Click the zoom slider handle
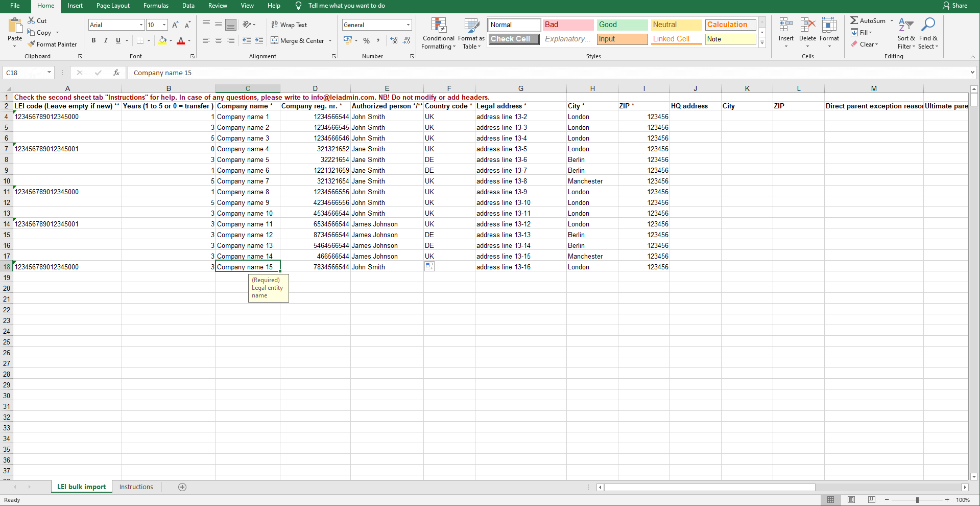The width and height of the screenshot is (980, 506). 917,500
